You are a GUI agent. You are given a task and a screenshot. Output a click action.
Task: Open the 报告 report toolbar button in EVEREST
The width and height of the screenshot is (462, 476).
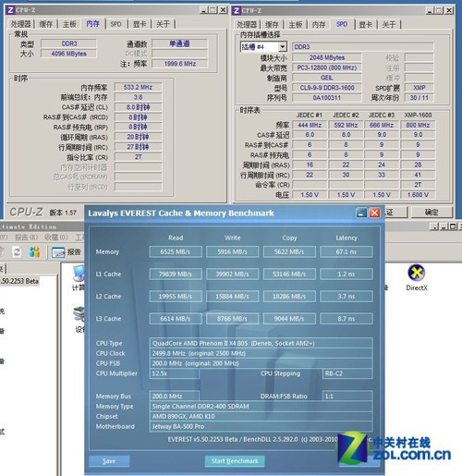pyautogui.click(x=67, y=252)
